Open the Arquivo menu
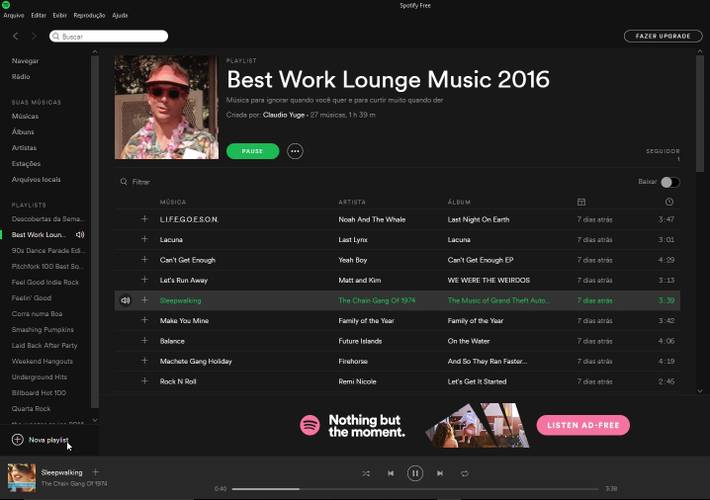 tap(14, 15)
